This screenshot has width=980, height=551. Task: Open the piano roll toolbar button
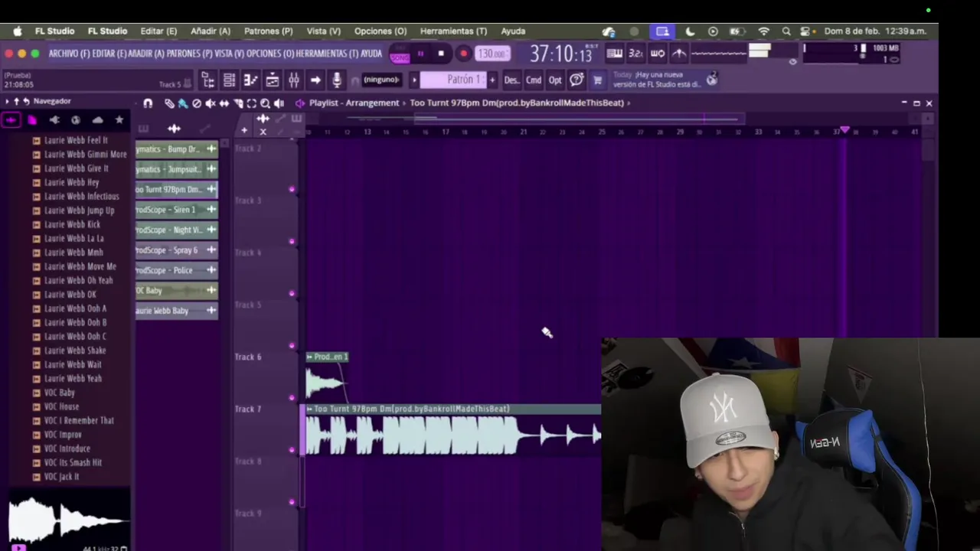click(250, 80)
